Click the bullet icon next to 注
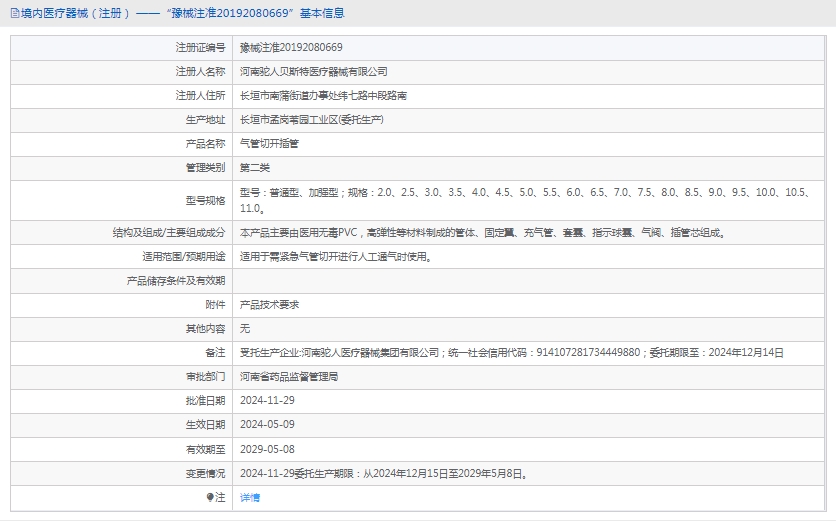Viewport: 836px width, 521px height. [210, 497]
